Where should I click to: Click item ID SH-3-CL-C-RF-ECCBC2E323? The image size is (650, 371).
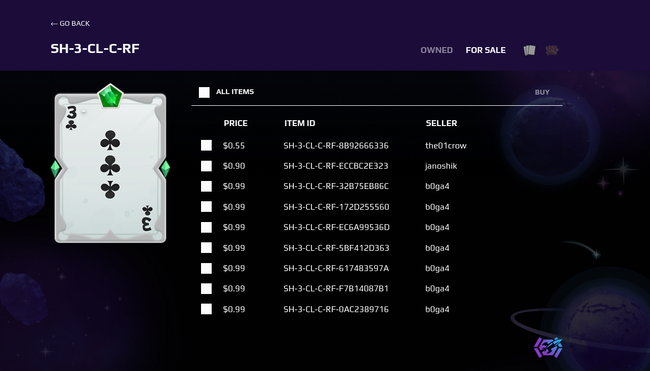click(x=336, y=166)
